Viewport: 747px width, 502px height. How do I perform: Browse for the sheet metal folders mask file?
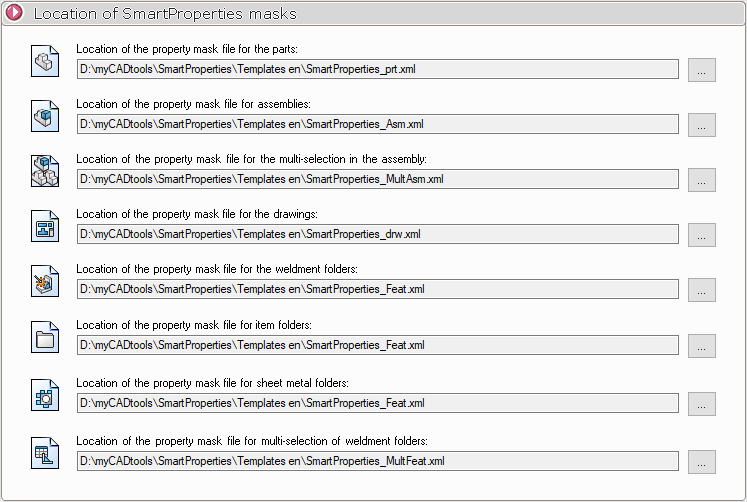pyautogui.click(x=701, y=404)
